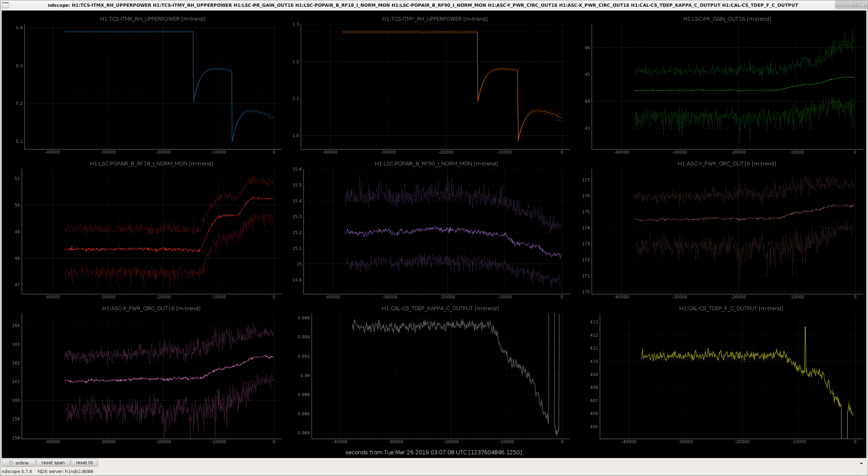Select the H1:CAL-CS_TDEP_KAPPA_C_OUTPUT plot title
868x476 pixels.
pos(440,309)
